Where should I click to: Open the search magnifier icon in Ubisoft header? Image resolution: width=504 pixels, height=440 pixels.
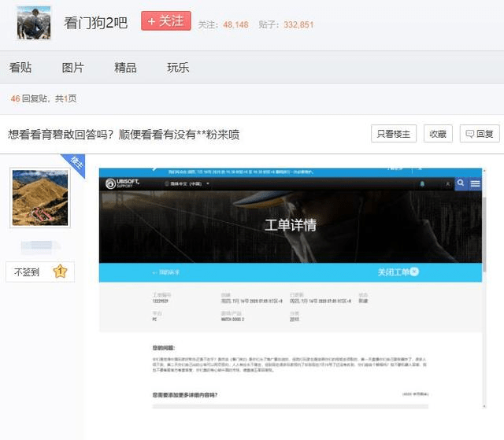tap(461, 183)
